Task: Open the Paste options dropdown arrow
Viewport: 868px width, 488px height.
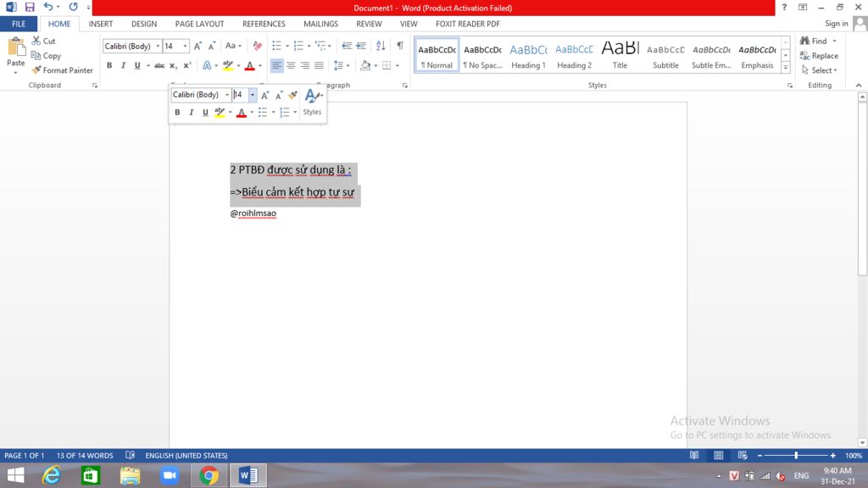Action: click(15, 73)
